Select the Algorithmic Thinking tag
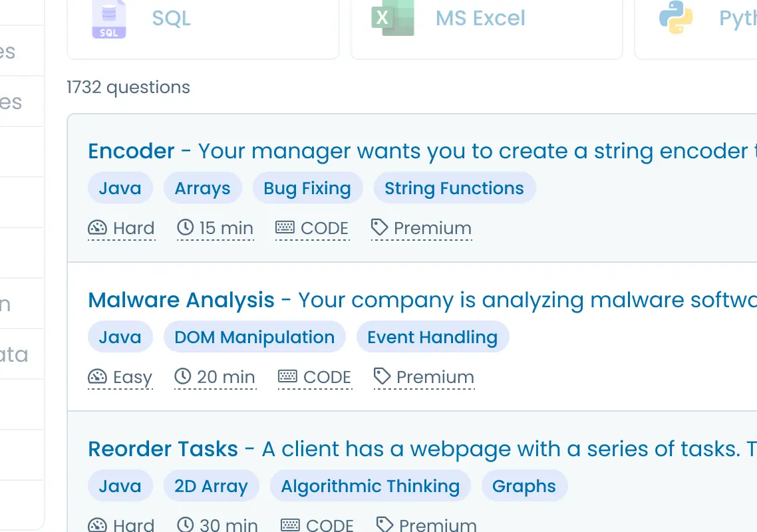The height and width of the screenshot is (532, 757). click(370, 486)
